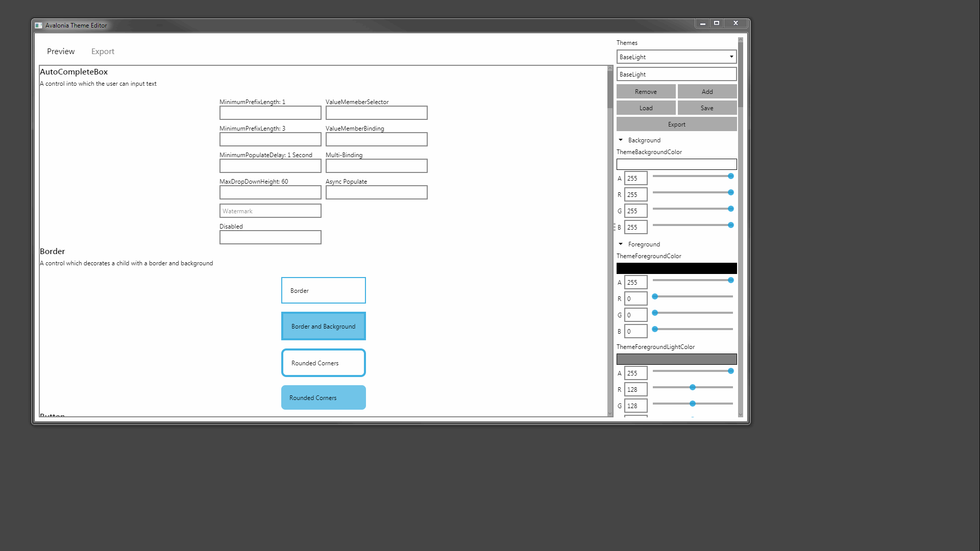This screenshot has width=980, height=551.
Task: Click the ThemeForegroundColor G slider thumb
Action: [655, 313]
